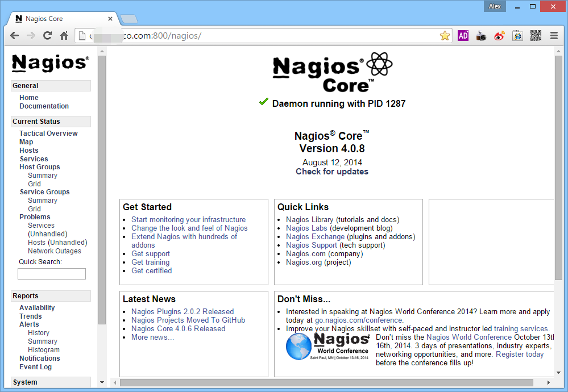Open Summary under Service Groups
This screenshot has height=392, width=568.
43,200
